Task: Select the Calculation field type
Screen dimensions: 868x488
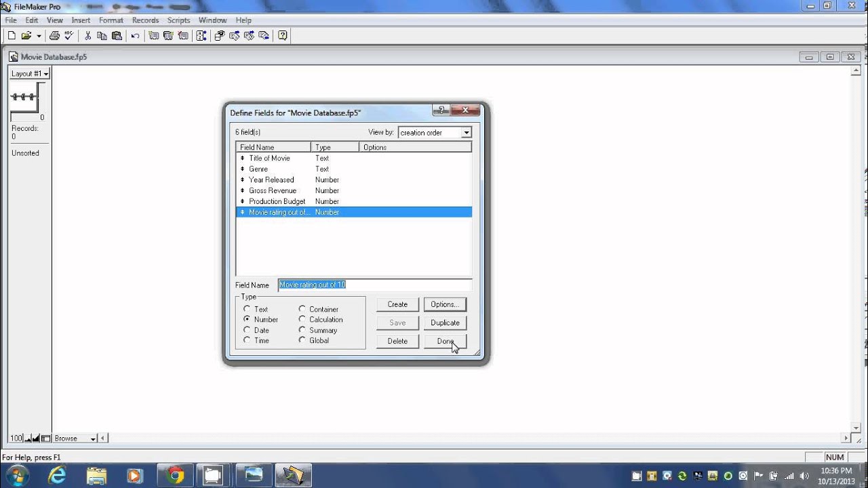Action: 321,319
